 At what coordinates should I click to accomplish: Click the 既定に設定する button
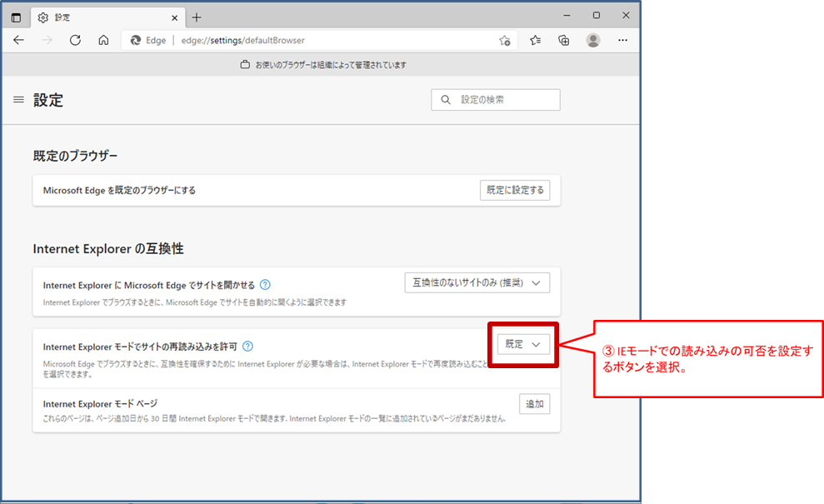click(515, 190)
